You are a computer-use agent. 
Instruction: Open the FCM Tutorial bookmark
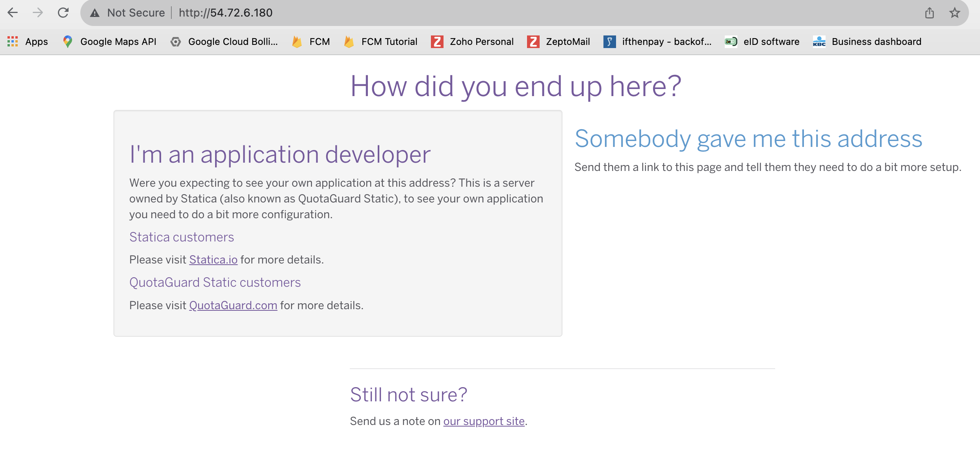click(380, 41)
